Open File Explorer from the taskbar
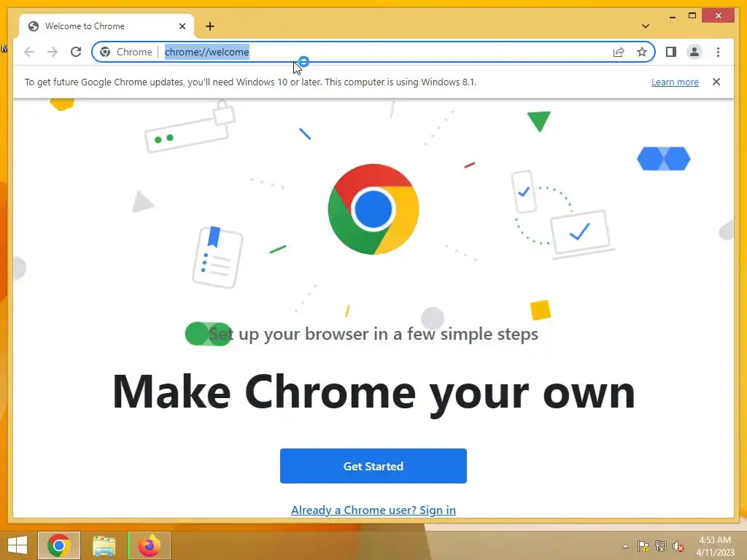The width and height of the screenshot is (747, 560). (x=104, y=545)
